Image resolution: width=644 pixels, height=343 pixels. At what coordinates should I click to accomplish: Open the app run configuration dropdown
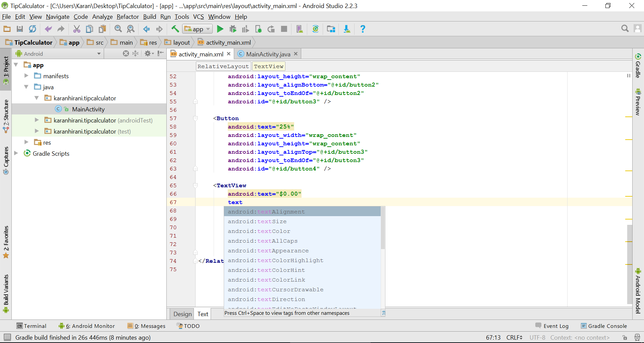pyautogui.click(x=197, y=29)
